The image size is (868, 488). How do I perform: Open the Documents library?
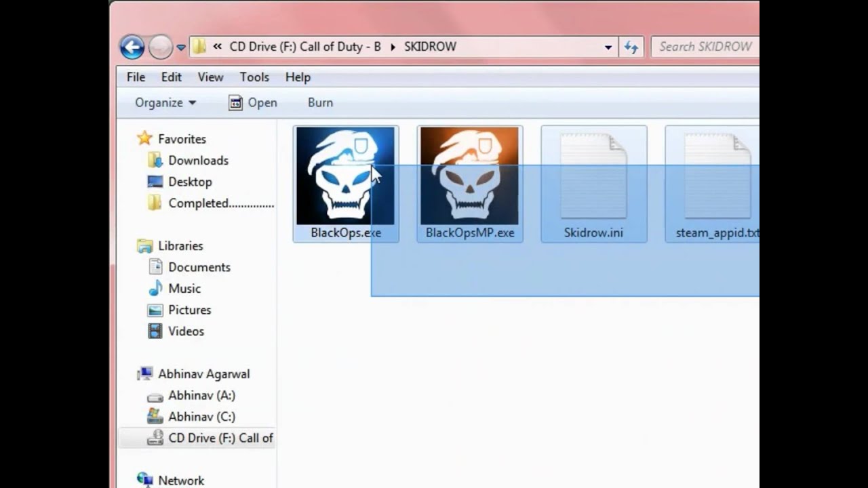pos(199,267)
